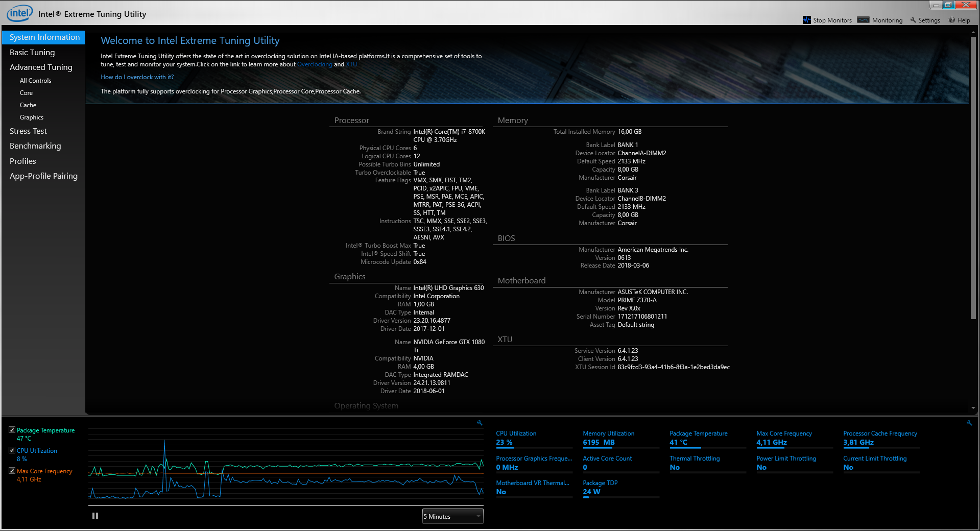Open the Advanced Tuning section

coord(41,67)
